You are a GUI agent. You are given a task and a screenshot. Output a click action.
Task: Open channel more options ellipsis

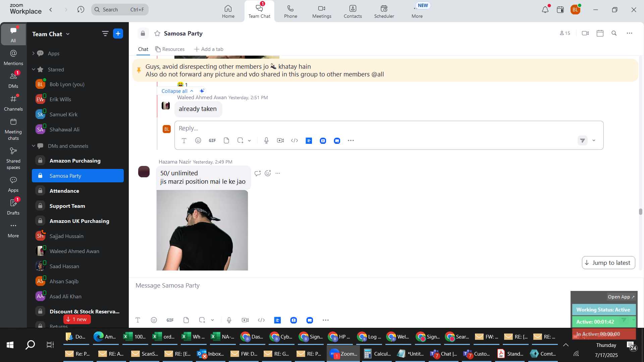click(630, 33)
